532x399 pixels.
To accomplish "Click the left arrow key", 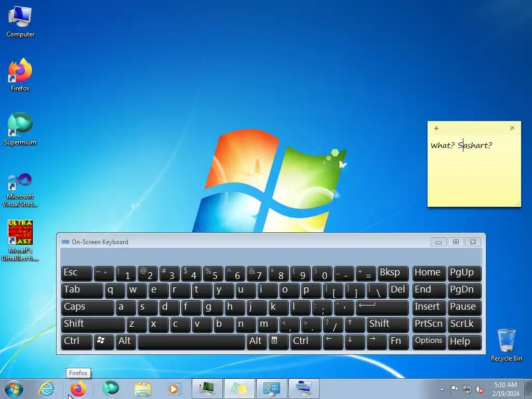I will coord(333,342).
